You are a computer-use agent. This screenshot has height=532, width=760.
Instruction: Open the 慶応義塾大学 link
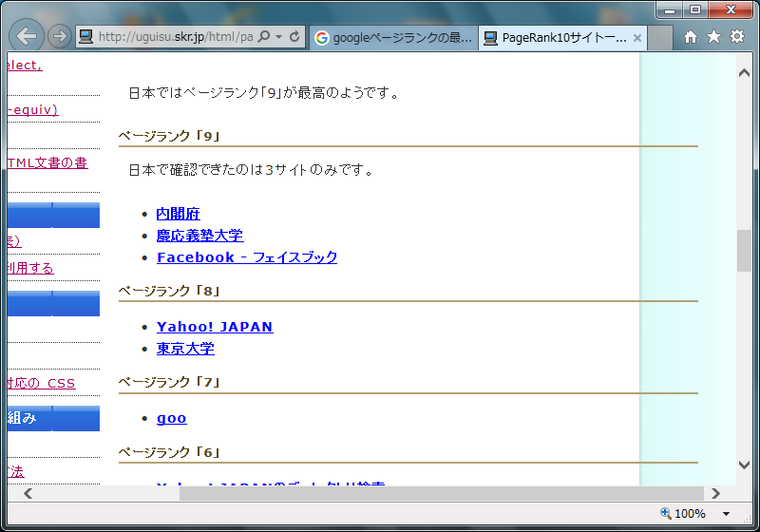click(199, 236)
